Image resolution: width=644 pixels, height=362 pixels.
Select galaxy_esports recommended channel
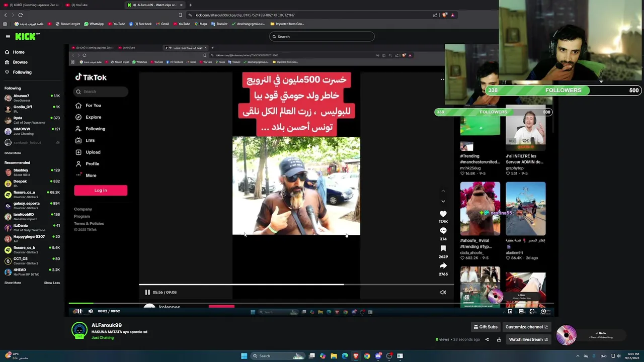[x=32, y=205]
